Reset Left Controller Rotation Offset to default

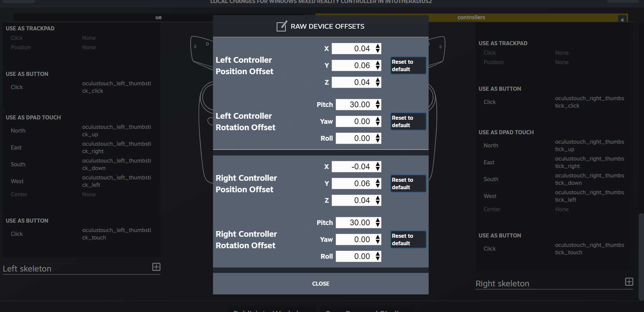[408, 121]
